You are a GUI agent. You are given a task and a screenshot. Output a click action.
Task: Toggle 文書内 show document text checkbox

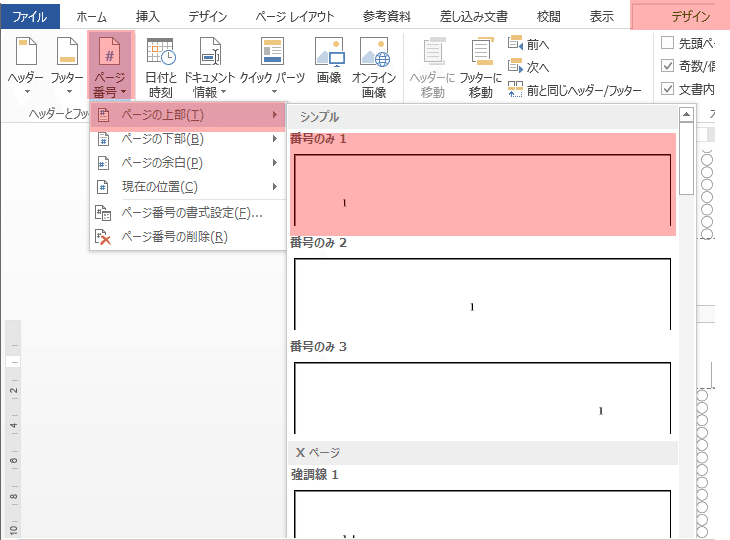click(668, 88)
